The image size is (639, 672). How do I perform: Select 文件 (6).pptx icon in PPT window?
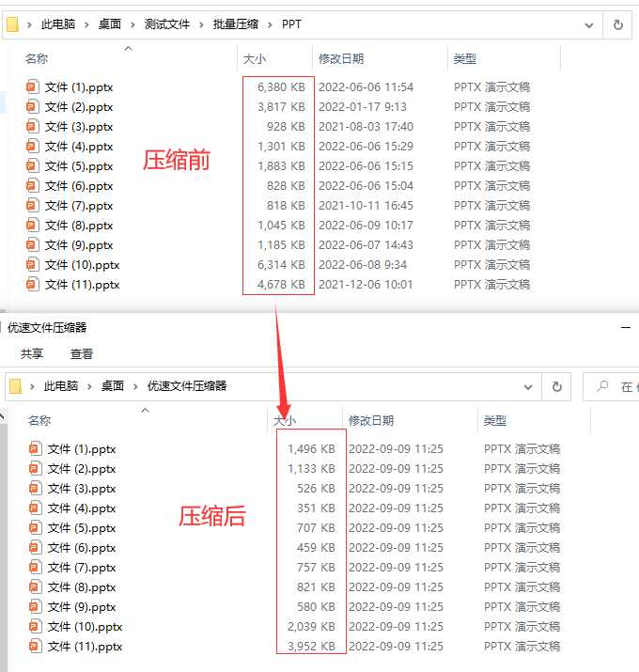[x=33, y=185]
